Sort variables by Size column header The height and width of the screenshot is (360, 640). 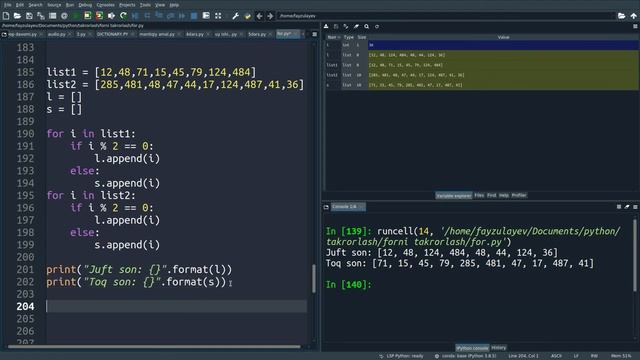[x=362, y=37]
